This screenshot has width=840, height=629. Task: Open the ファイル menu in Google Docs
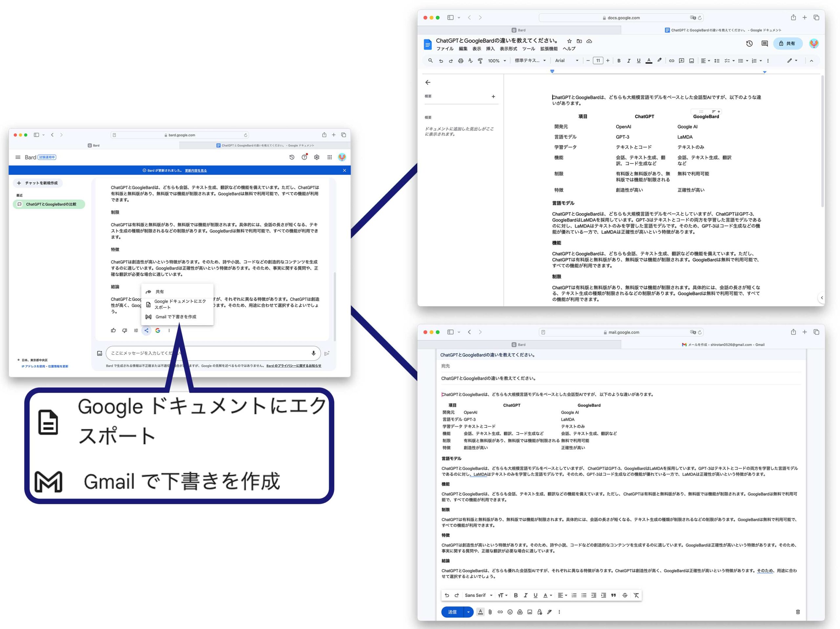[x=445, y=49]
